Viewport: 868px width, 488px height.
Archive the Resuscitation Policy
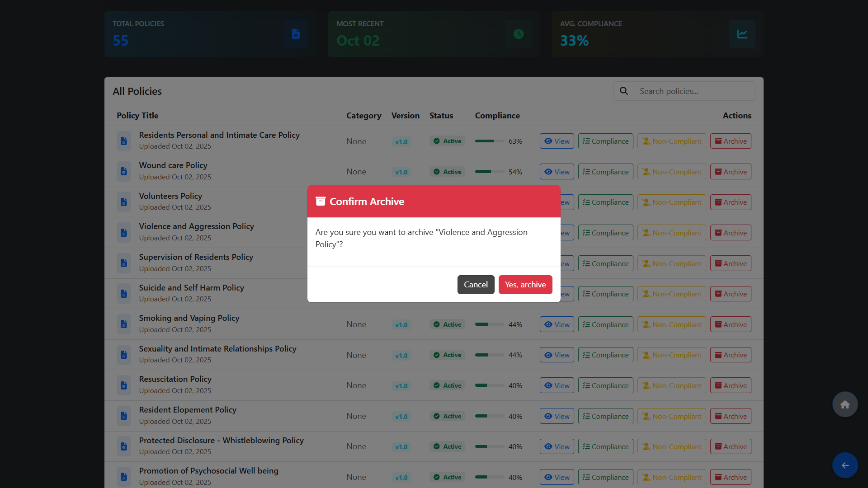[731, 385]
